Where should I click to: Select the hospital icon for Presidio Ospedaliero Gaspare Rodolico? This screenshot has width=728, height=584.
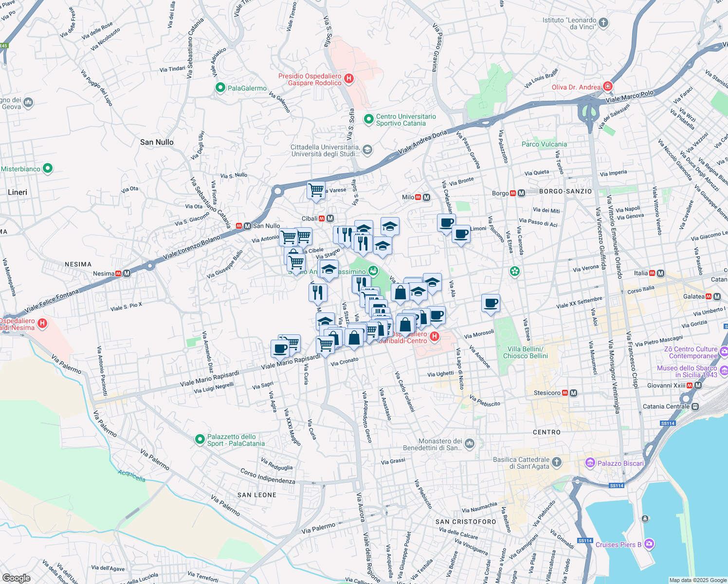(348, 79)
